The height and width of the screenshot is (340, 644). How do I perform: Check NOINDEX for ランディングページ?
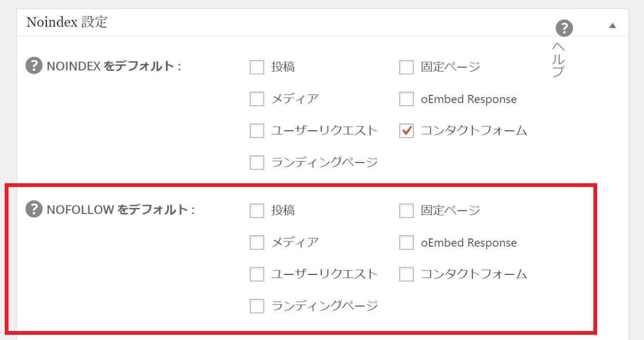click(x=257, y=162)
